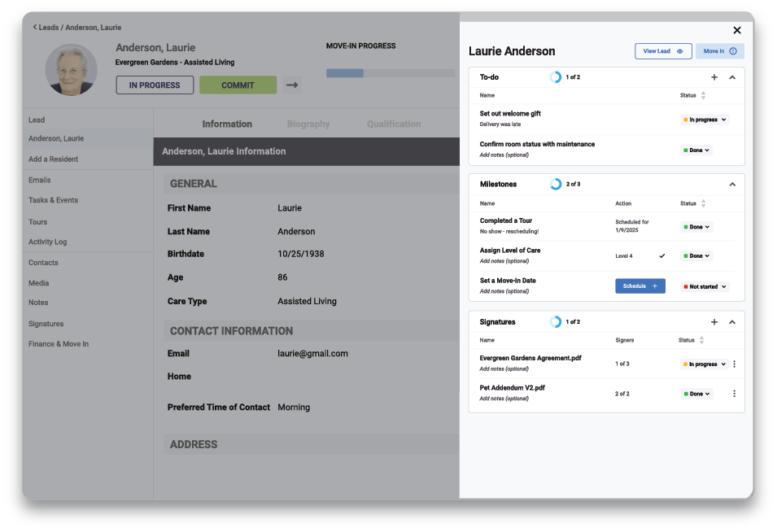Open status dropdown for Set out welcome gift

click(x=705, y=120)
